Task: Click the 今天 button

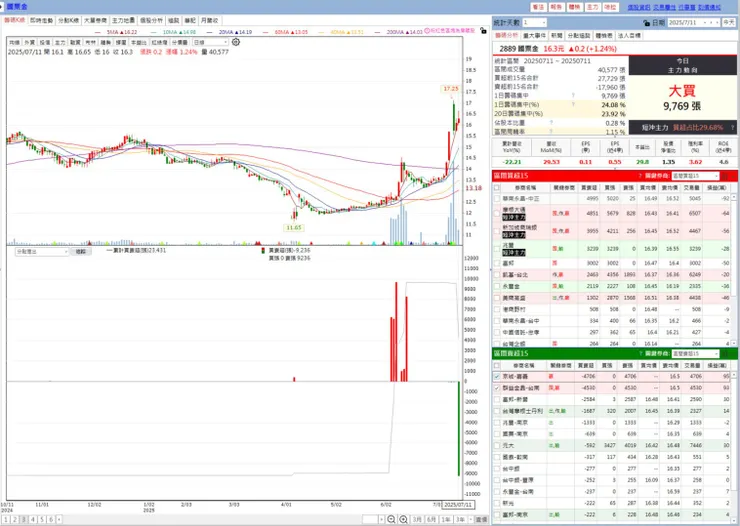Action: (729, 23)
